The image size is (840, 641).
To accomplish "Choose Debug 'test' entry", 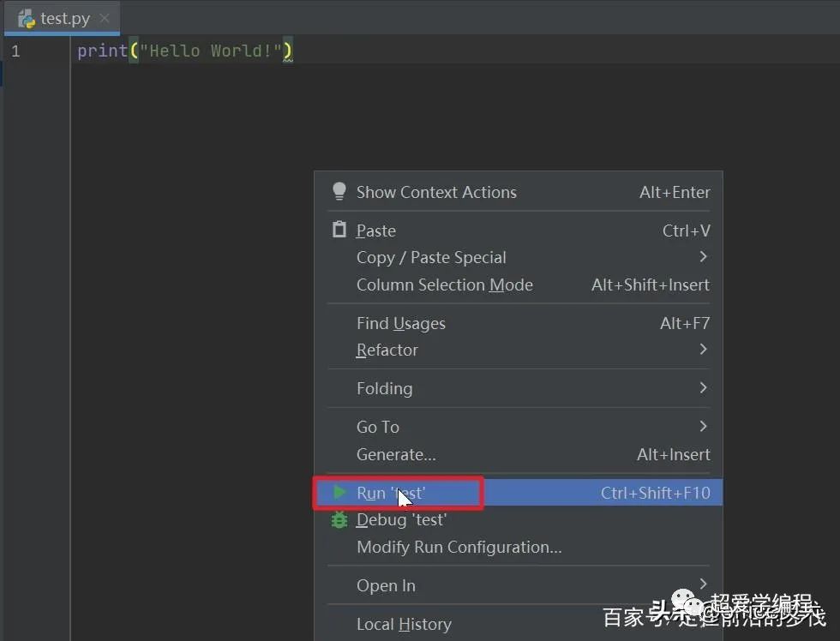I will (518, 519).
